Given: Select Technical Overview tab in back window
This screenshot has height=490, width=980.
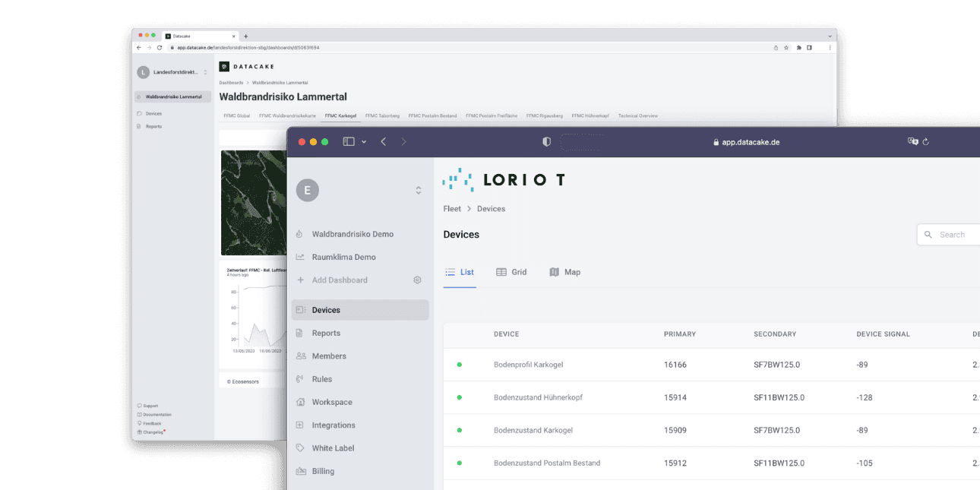Looking at the screenshot, I should [638, 115].
